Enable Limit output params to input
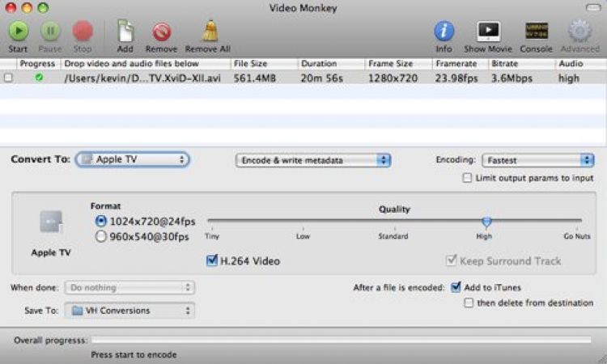The height and width of the screenshot is (364, 607). tap(467, 178)
